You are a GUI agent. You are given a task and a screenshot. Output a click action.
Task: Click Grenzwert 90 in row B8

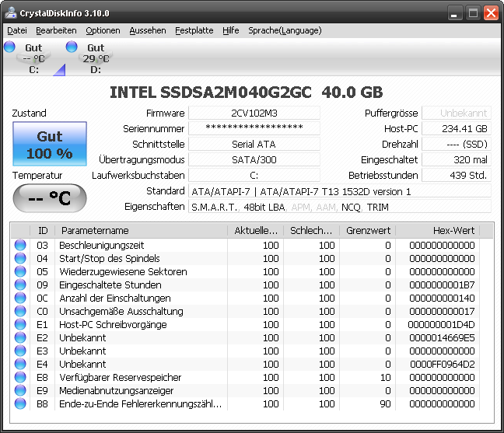pyautogui.click(x=386, y=403)
